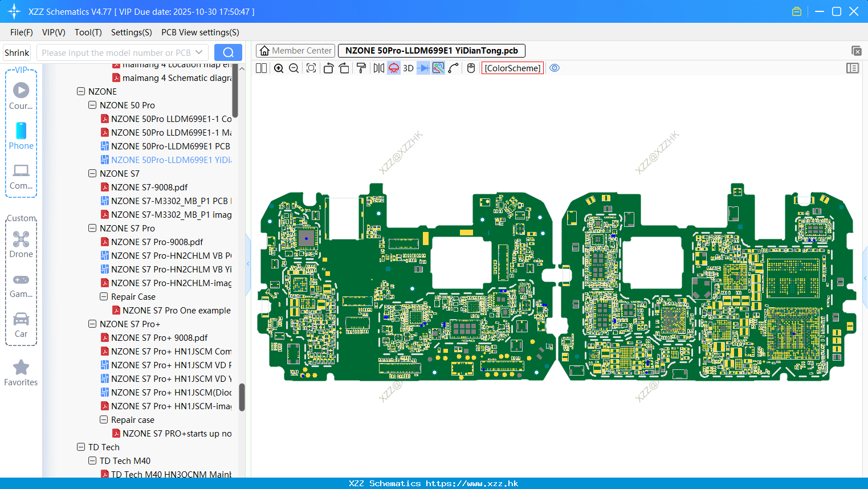Select the NZONE 50Pro-LLDM699E1 YiDianTong.pcb tab
This screenshot has height=489, width=868.
[431, 51]
